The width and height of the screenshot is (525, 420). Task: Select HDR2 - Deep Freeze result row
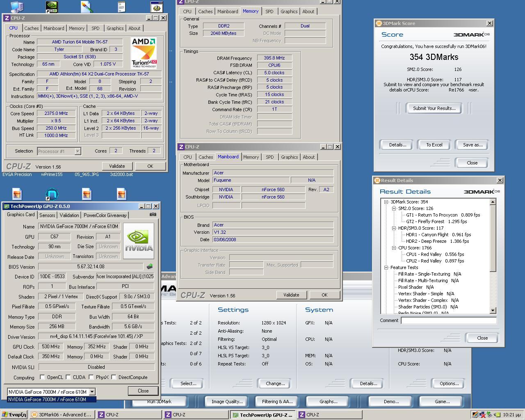tap(437, 241)
